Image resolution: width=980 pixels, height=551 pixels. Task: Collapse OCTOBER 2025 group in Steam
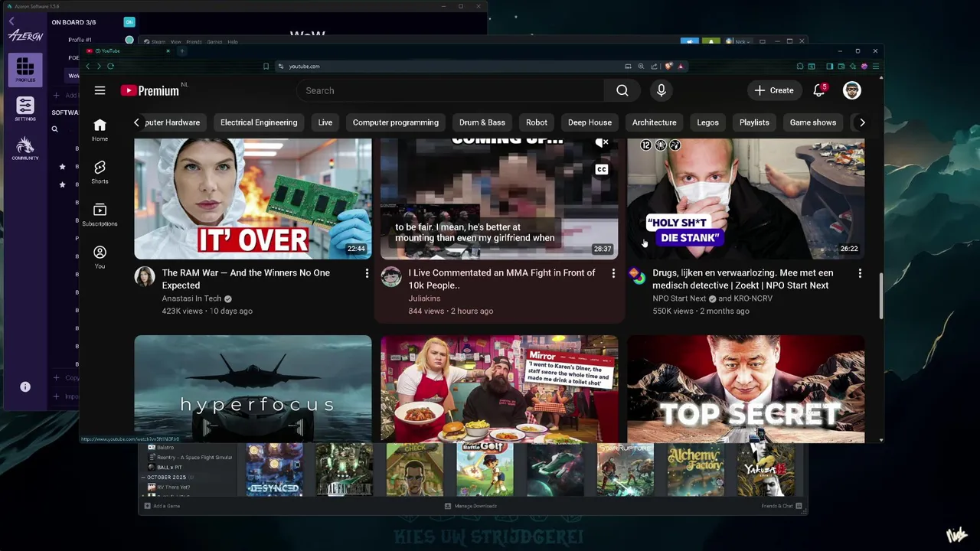pos(142,477)
